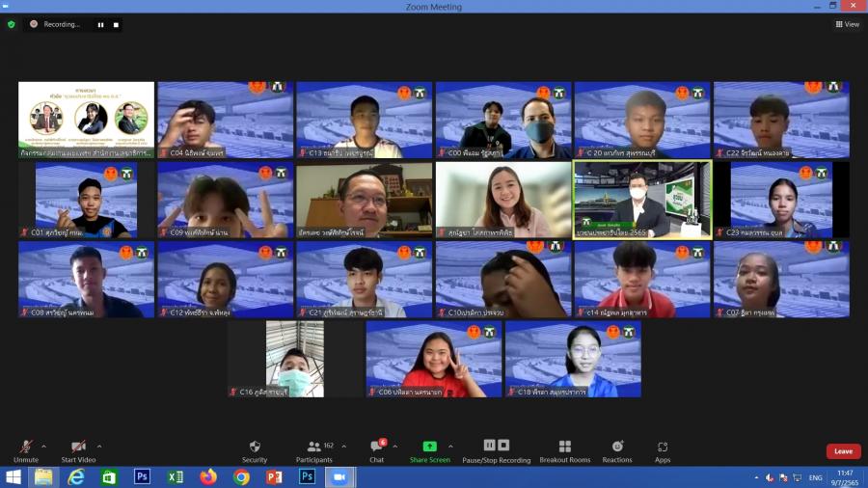
Task: Expand the arrow next to Share Screen
Action: click(x=450, y=447)
